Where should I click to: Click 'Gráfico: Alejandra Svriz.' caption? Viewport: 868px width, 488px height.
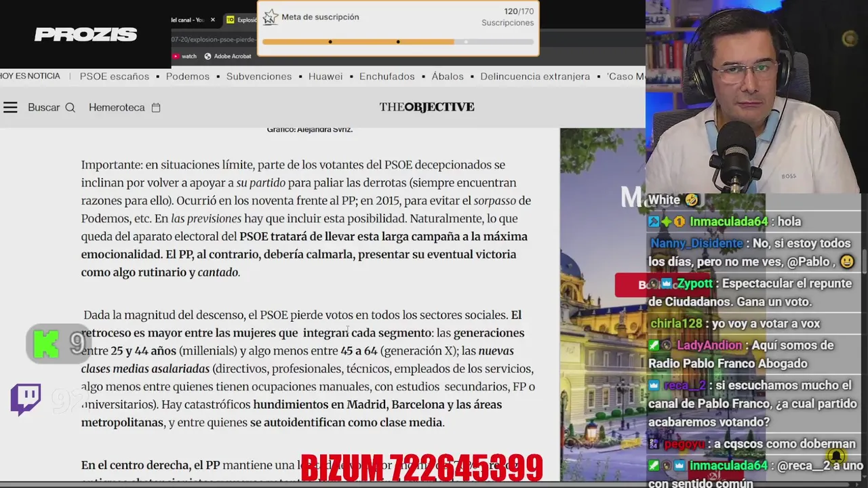(x=310, y=129)
